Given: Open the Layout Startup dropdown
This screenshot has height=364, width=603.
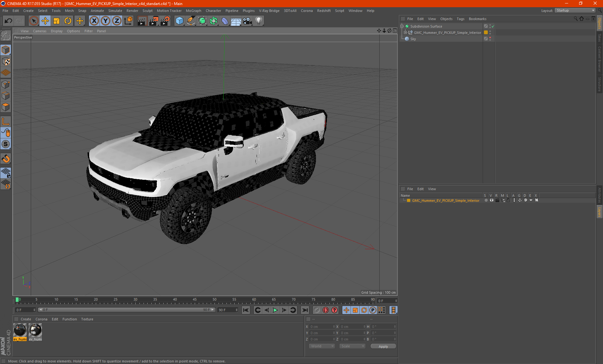Looking at the screenshot, I should click(575, 10).
